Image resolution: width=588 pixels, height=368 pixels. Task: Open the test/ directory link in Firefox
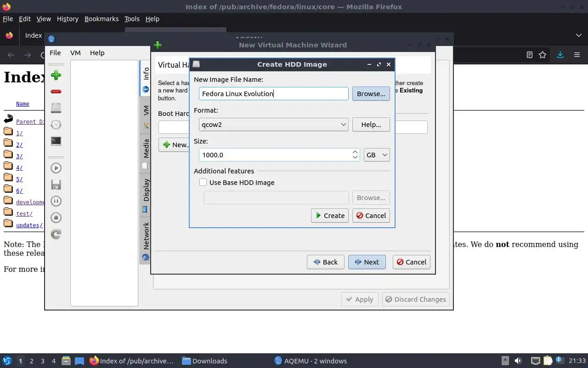(x=24, y=214)
